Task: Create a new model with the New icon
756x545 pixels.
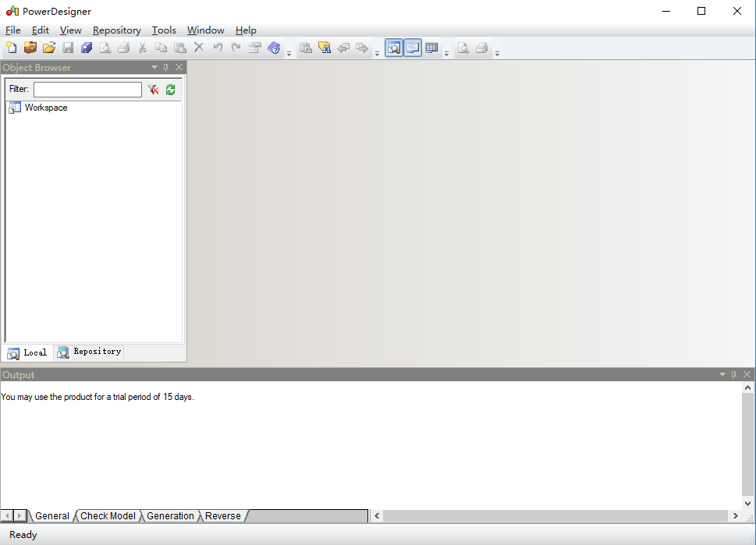Action: point(11,48)
